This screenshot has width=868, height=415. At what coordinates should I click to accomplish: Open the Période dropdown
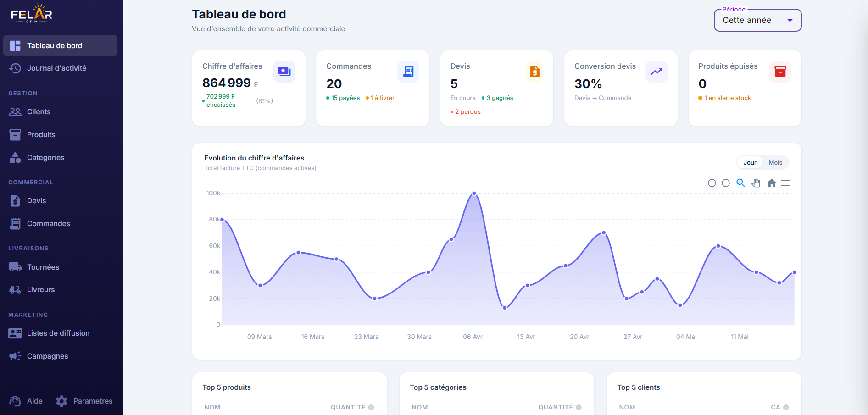757,21
